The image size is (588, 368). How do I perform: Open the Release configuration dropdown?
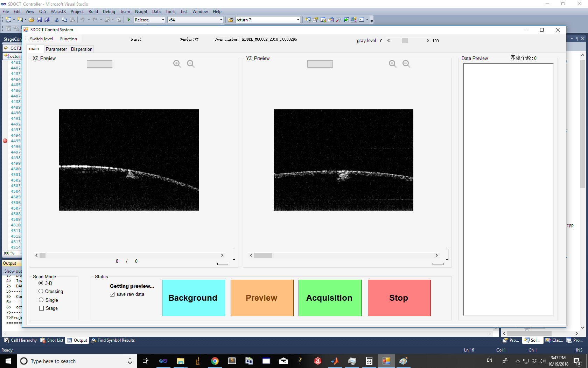click(163, 20)
